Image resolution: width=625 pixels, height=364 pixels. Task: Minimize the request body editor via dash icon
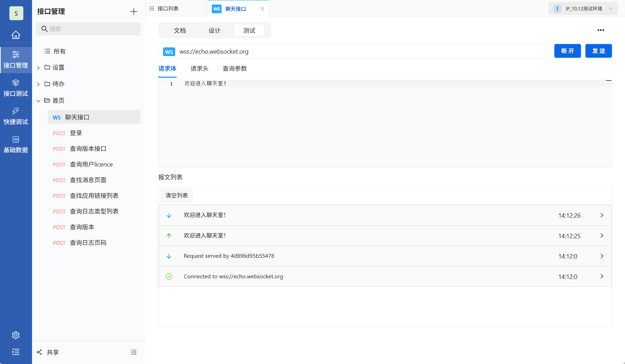click(x=609, y=80)
